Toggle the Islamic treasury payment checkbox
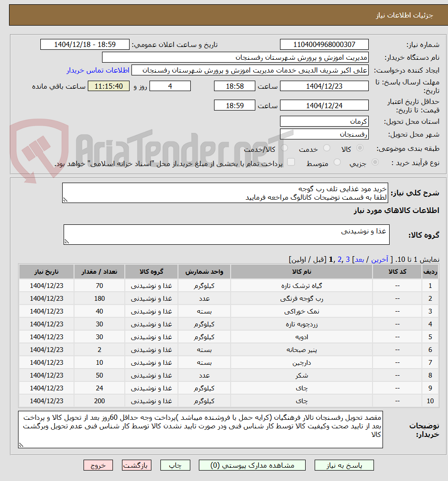This screenshot has width=448, height=481. click(291, 162)
